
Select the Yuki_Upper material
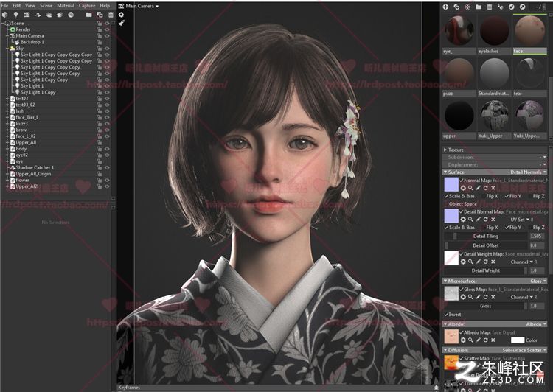click(494, 119)
